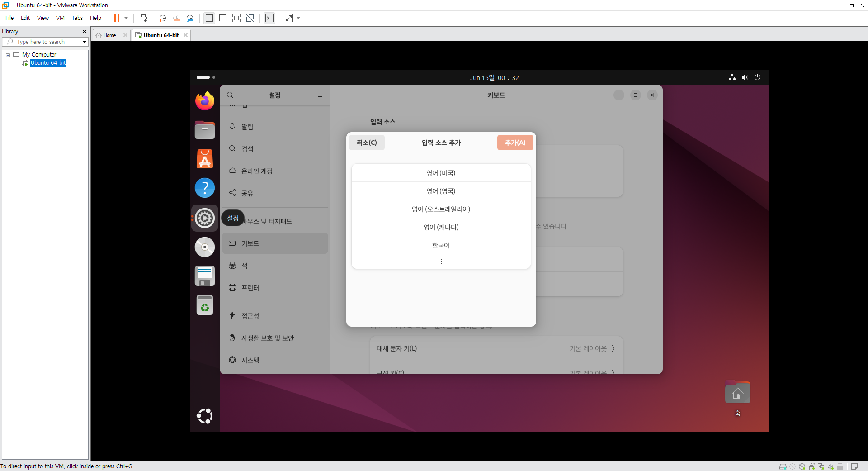Show the console view icon
Image resolution: width=868 pixels, height=471 pixels.
pos(269,18)
